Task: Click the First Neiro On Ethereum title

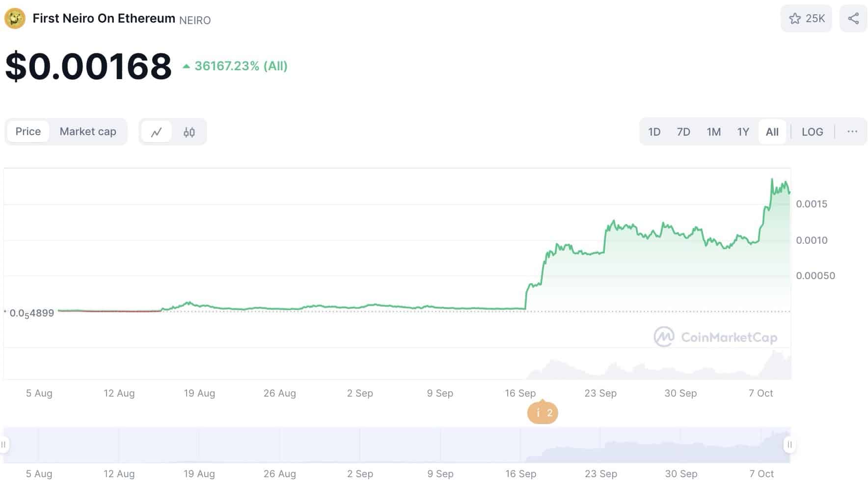Action: click(x=104, y=18)
